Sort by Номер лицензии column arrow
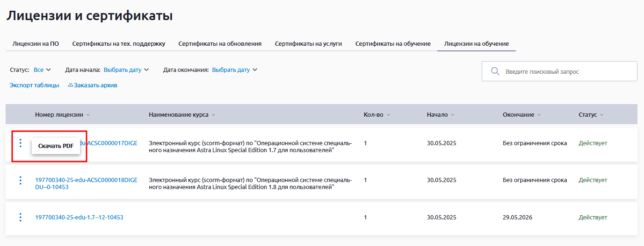This screenshot has width=644, height=246. click(x=88, y=115)
